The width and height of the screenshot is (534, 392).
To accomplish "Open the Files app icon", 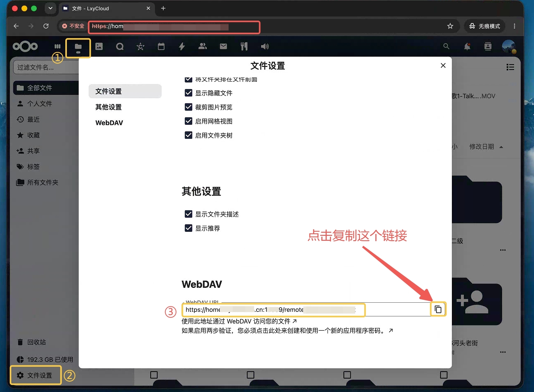I will [78, 47].
